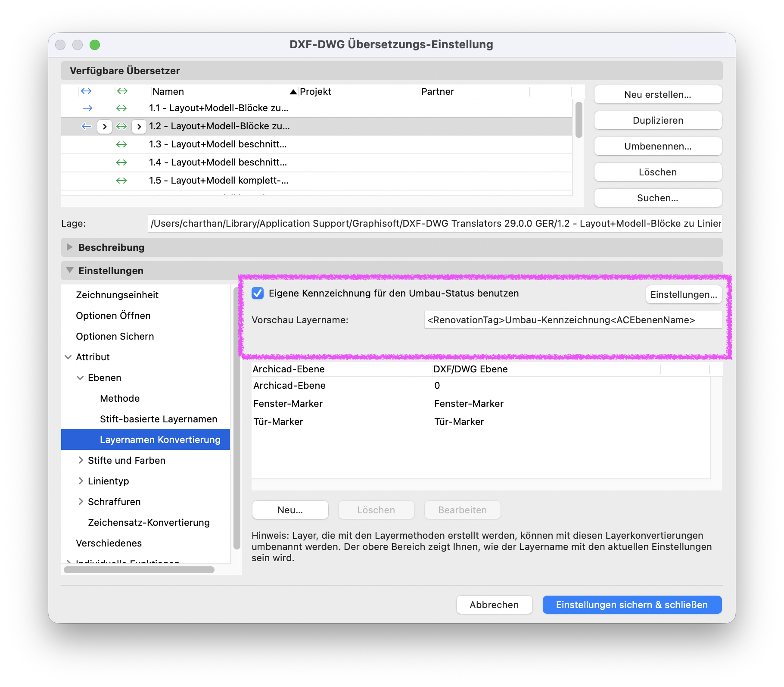Click the green arrows icon for translator 1.3
This screenshot has width=784, height=687.
tap(121, 144)
